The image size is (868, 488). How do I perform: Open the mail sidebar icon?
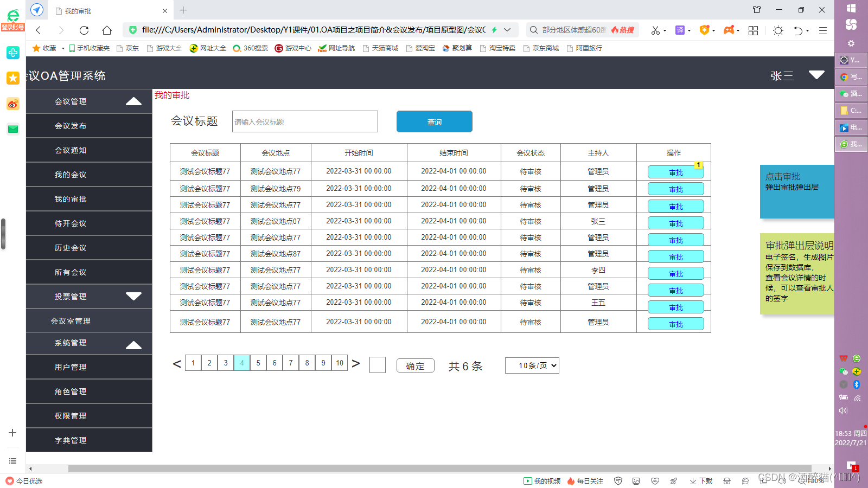pyautogui.click(x=13, y=129)
